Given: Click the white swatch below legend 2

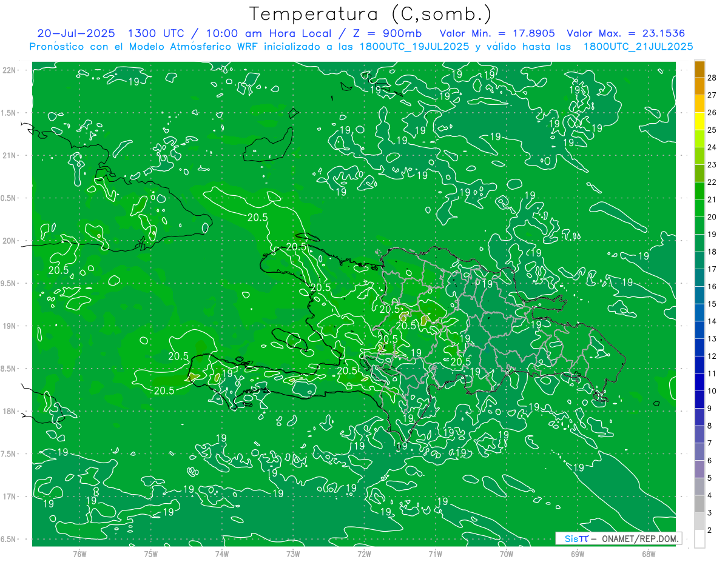Looking at the screenshot, I should pyautogui.click(x=699, y=538).
